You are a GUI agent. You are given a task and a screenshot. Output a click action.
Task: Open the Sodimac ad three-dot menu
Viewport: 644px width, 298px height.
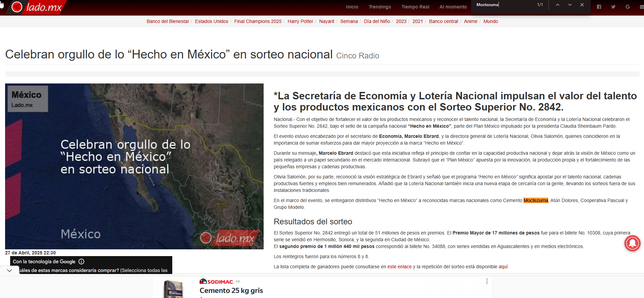tap(487, 281)
